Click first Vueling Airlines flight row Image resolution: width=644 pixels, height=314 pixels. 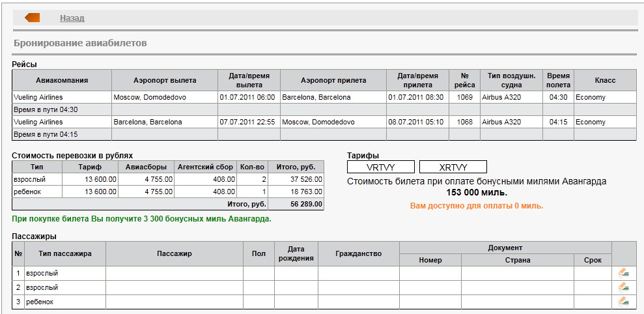(x=62, y=97)
